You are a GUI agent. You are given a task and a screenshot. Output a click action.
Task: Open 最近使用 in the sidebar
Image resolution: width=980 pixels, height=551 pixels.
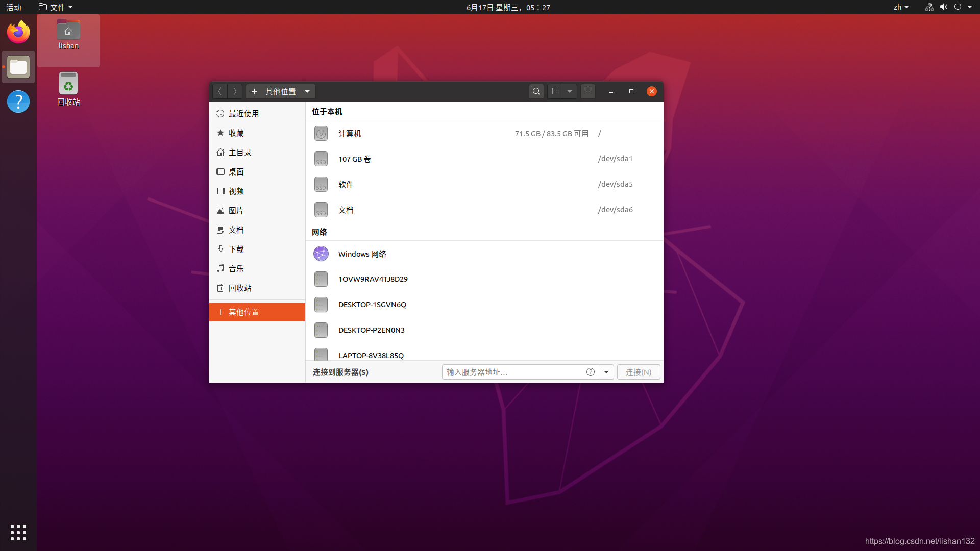(243, 113)
